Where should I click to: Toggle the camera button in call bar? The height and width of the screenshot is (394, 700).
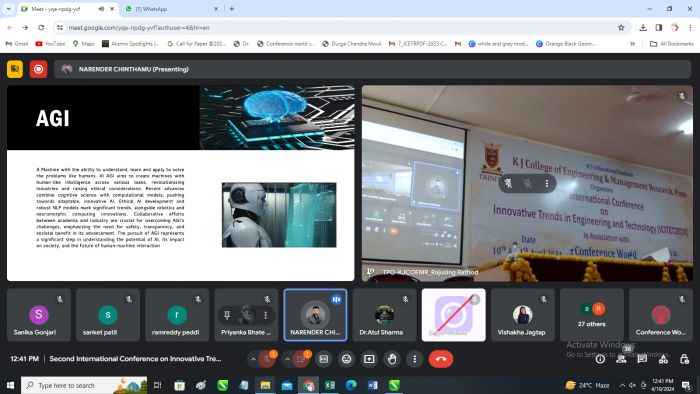[300, 359]
